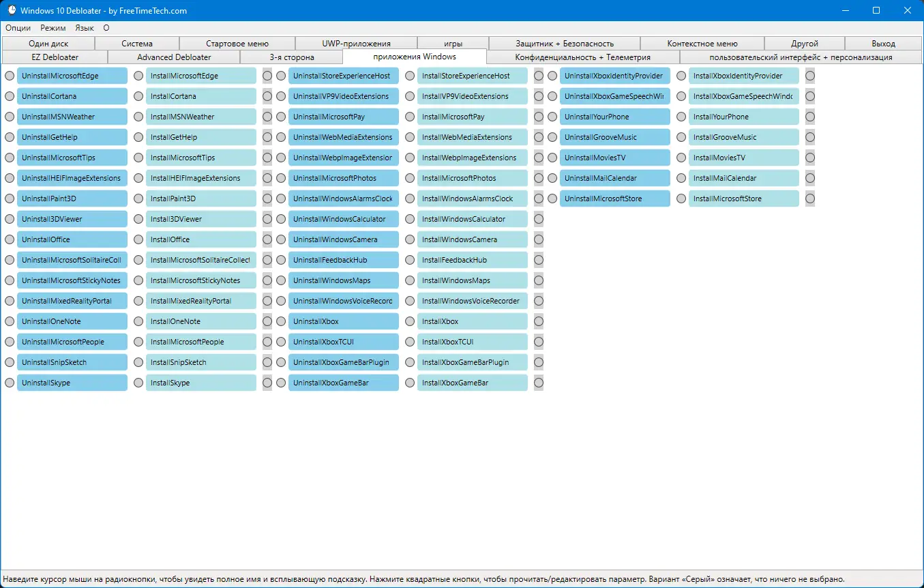The image size is (924, 588).
Task: Select the UninstallMicrosoftEdge radio button
Action: click(10, 76)
